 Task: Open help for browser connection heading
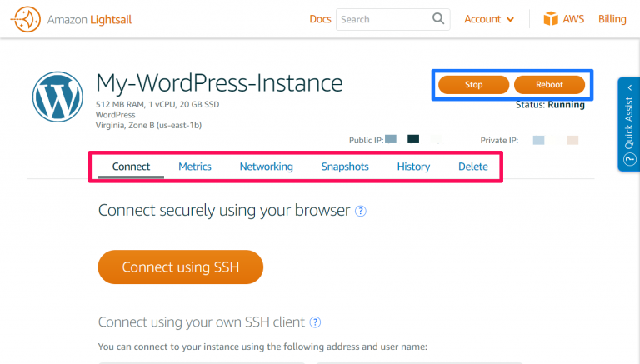tap(360, 211)
